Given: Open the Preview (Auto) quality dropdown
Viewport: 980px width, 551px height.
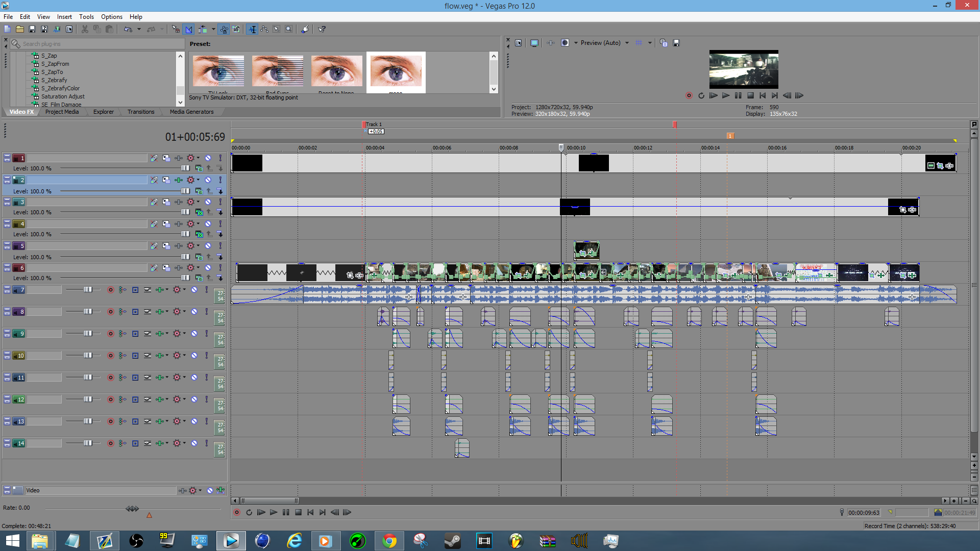Looking at the screenshot, I should 627,43.
